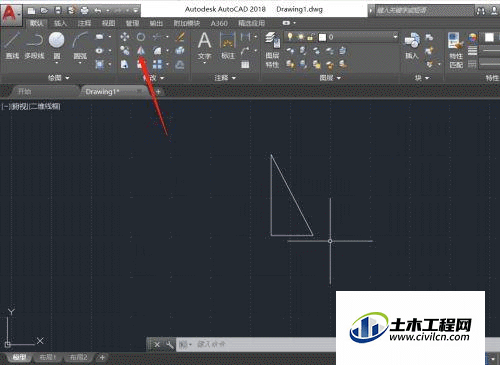Click the Undo arrow in quick access toolbar
Viewport: 500px width, 365px height.
(x=98, y=11)
